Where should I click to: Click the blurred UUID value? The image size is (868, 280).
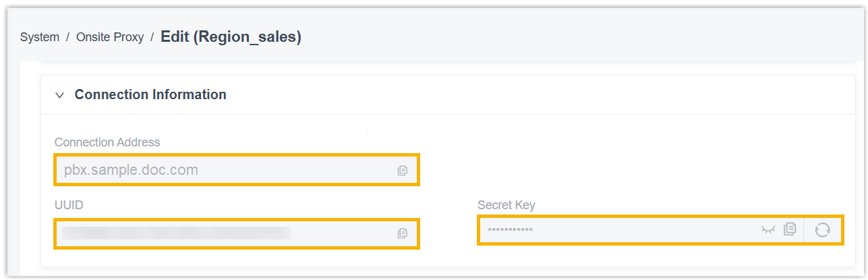coord(175,233)
